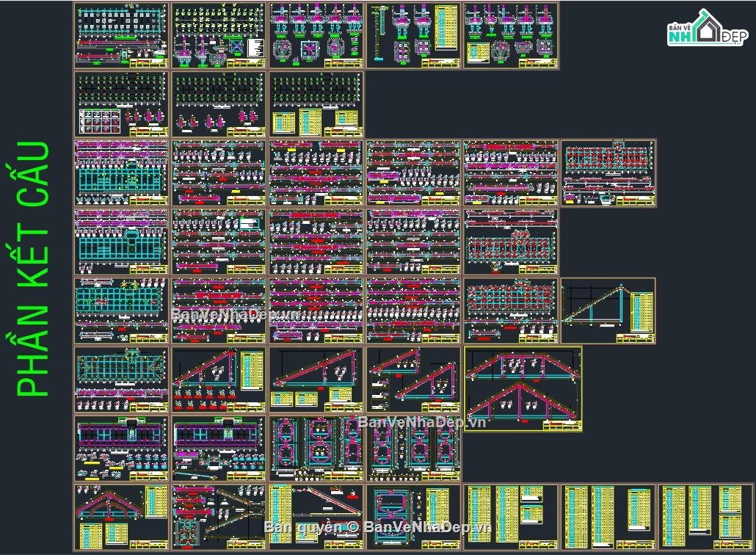Select the cyan floor plan sheet in third row
The width and height of the screenshot is (756, 555).
[x=121, y=173]
